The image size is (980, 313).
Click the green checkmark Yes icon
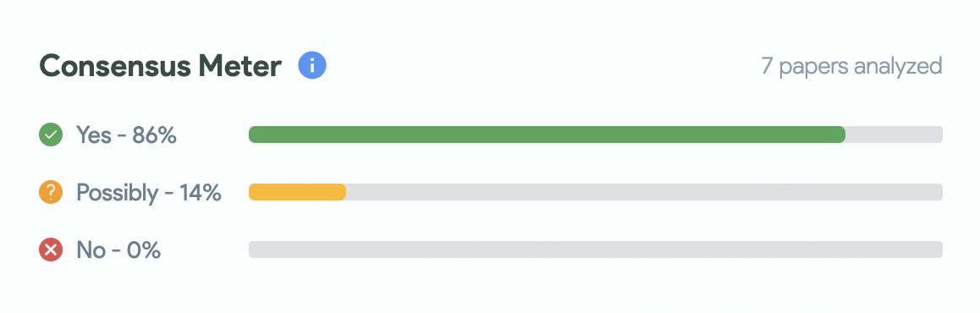[51, 135]
